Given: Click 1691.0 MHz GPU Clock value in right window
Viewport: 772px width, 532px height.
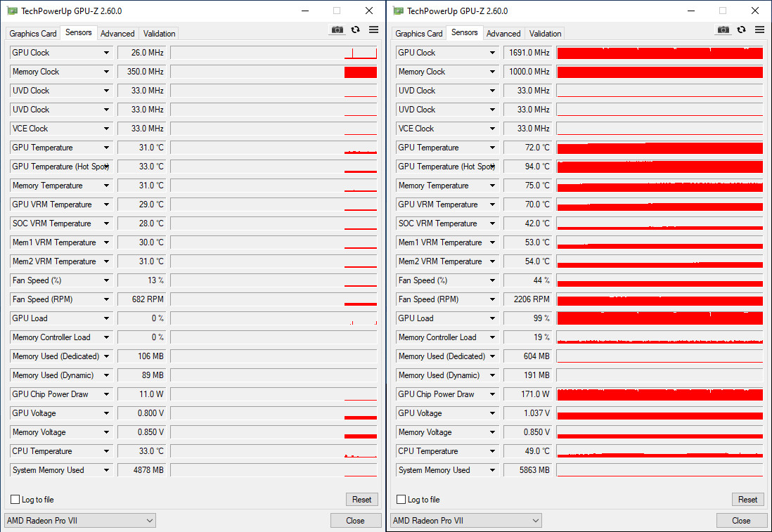Looking at the screenshot, I should tap(527, 53).
